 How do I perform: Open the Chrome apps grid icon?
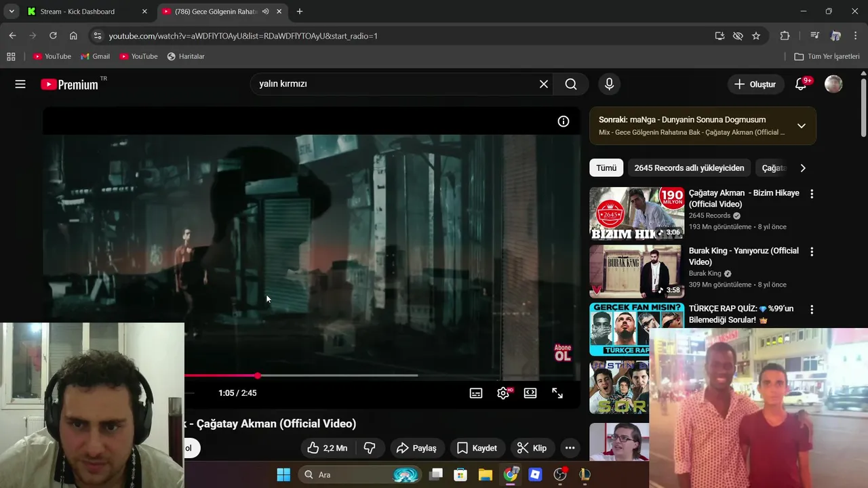tap(11, 56)
